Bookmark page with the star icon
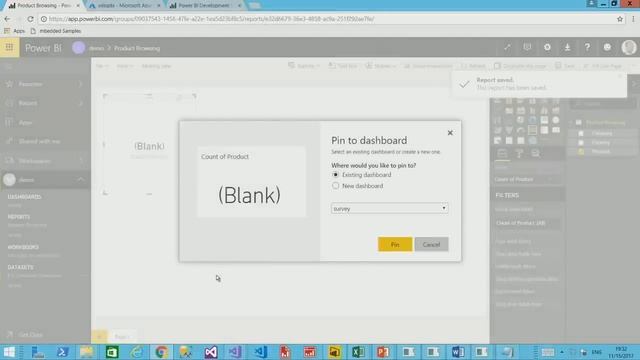640x360 pixels. [x=620, y=19]
